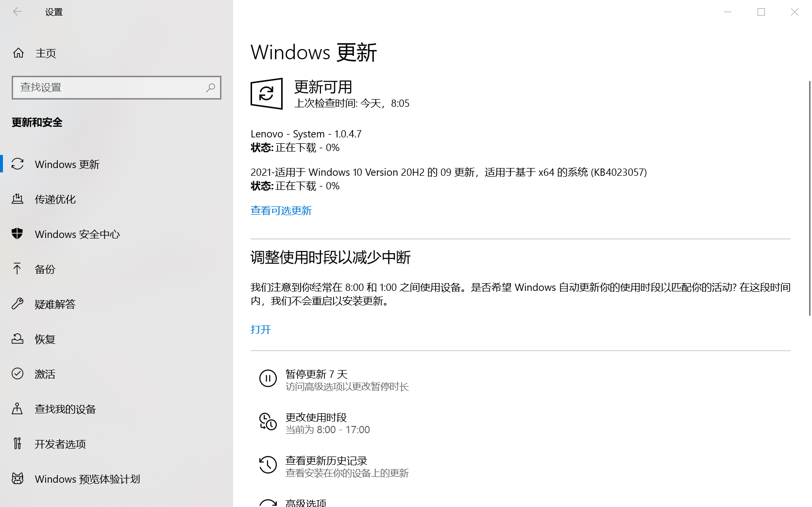The width and height of the screenshot is (812, 507).
Task: Click the KB4023057 update description text
Action: pos(449,172)
